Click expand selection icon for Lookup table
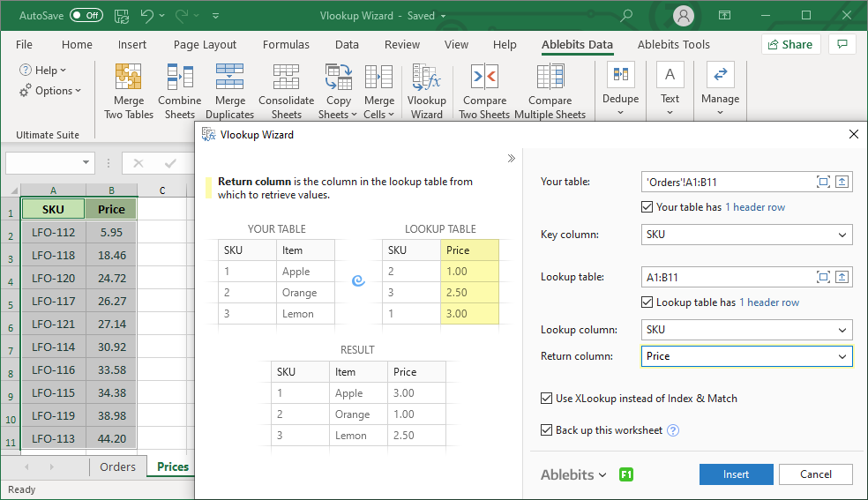The width and height of the screenshot is (868, 500). pyautogui.click(x=823, y=277)
